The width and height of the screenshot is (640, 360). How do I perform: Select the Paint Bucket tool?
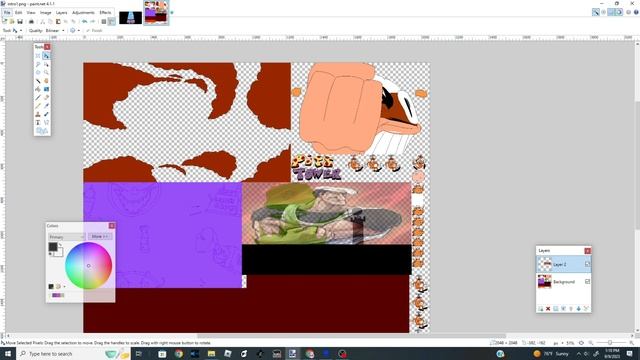click(38, 89)
